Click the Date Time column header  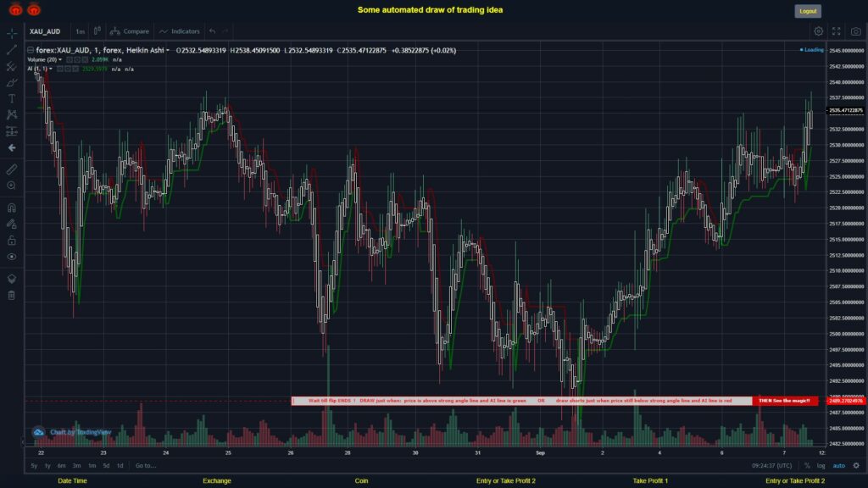click(x=73, y=481)
